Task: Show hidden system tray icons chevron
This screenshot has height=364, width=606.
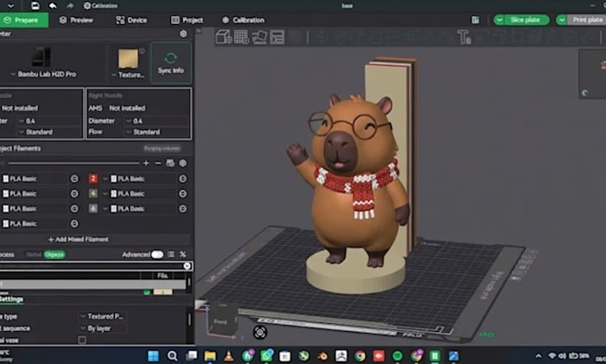Action: click(x=538, y=356)
